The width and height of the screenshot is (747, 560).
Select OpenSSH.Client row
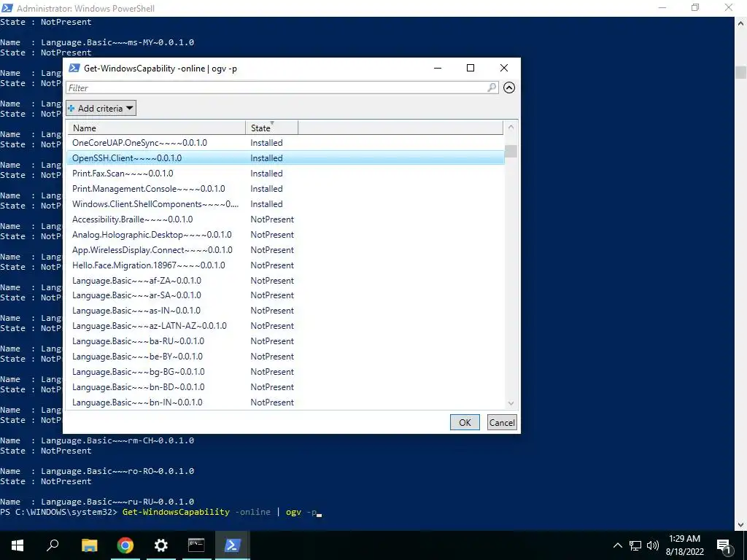(x=286, y=158)
